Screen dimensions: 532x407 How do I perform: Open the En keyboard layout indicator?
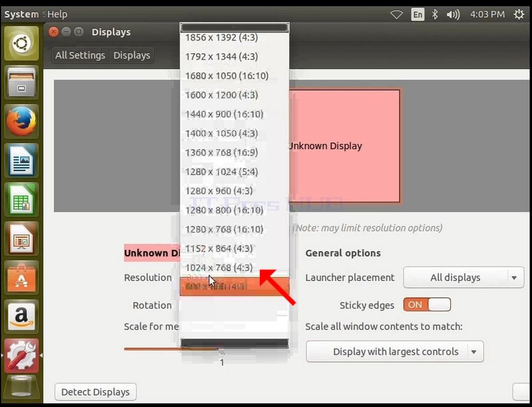pyautogui.click(x=417, y=14)
